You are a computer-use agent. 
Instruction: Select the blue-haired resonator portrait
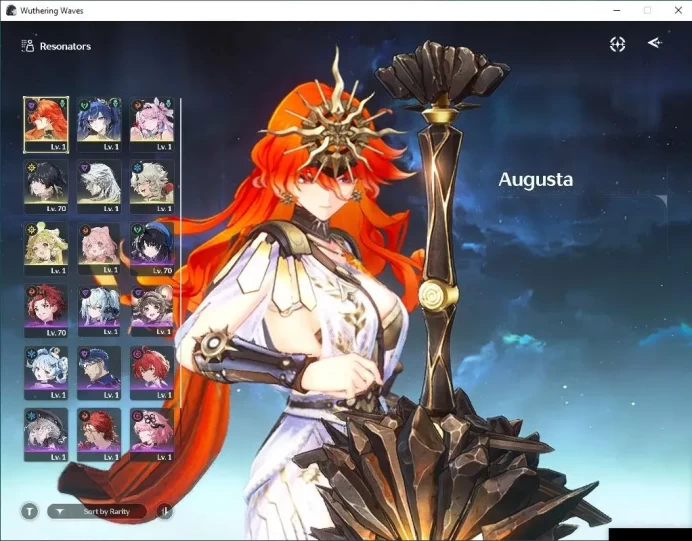pyautogui.click(x=99, y=125)
